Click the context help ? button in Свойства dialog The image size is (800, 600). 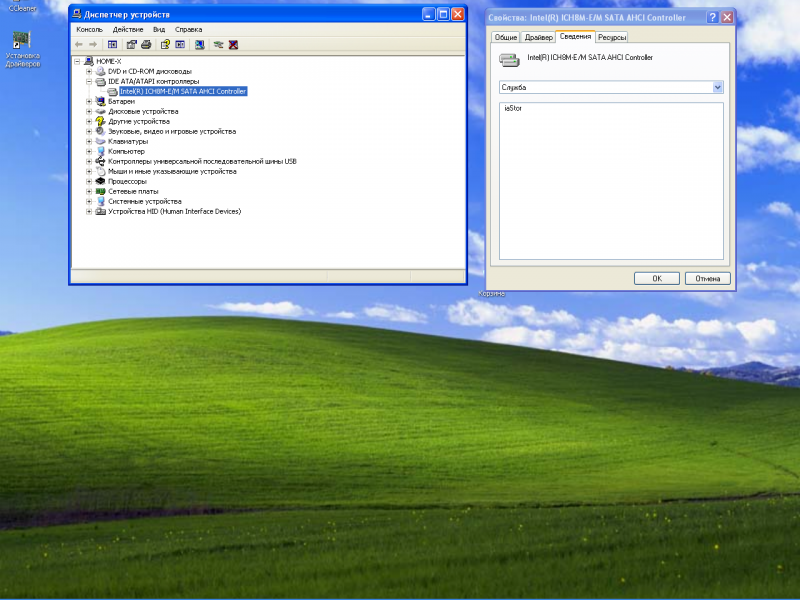click(x=713, y=17)
